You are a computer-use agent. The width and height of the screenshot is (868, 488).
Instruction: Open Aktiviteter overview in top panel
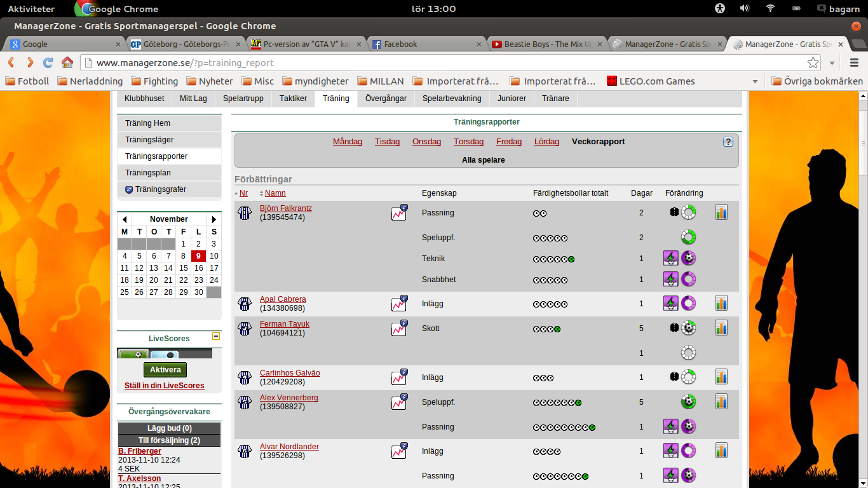pyautogui.click(x=31, y=9)
